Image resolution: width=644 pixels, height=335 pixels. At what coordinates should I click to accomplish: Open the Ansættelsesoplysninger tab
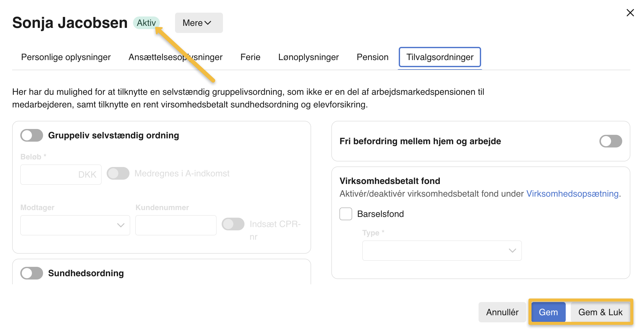pos(175,57)
